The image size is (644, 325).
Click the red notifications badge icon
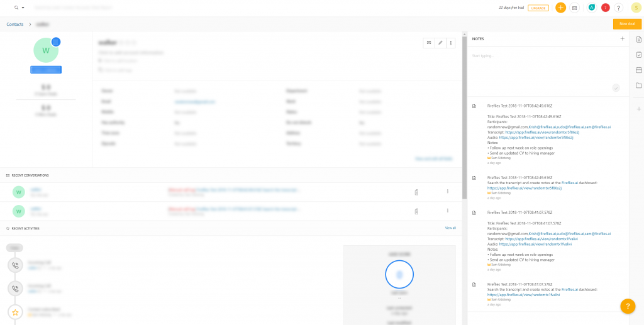(x=605, y=8)
